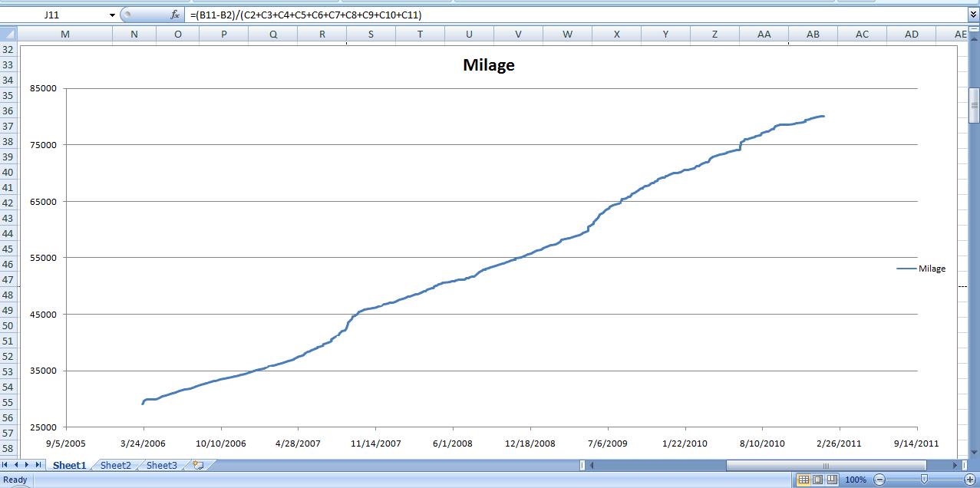Image resolution: width=980 pixels, height=488 pixels.
Task: Click horizontal scrollbar left arrow
Action: click(592, 465)
